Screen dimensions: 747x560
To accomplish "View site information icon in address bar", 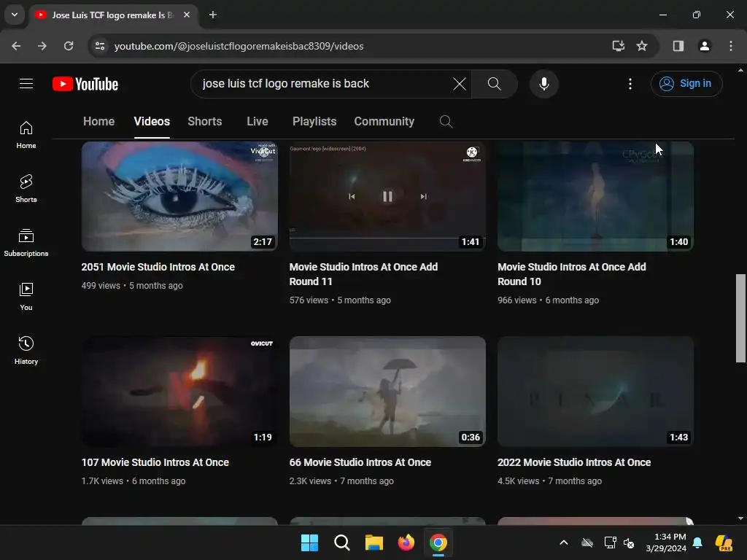I will [x=99, y=46].
